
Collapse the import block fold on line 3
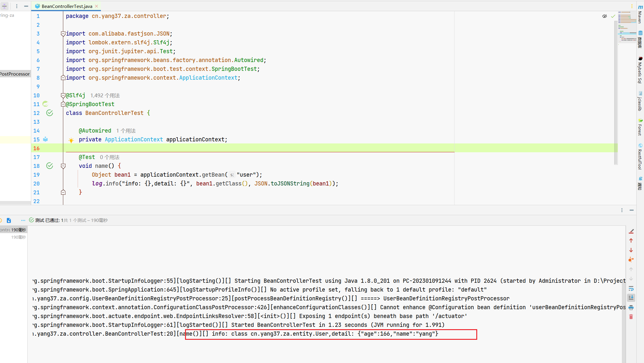pos(63,34)
